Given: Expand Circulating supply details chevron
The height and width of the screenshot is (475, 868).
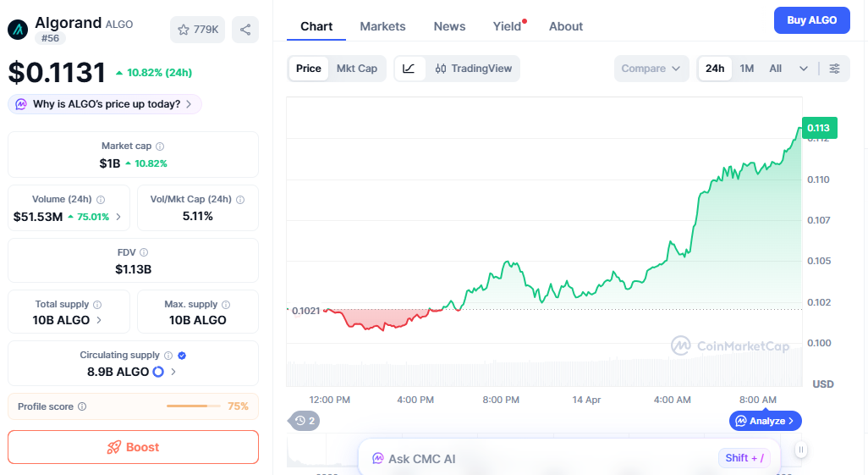Looking at the screenshot, I should tap(173, 372).
